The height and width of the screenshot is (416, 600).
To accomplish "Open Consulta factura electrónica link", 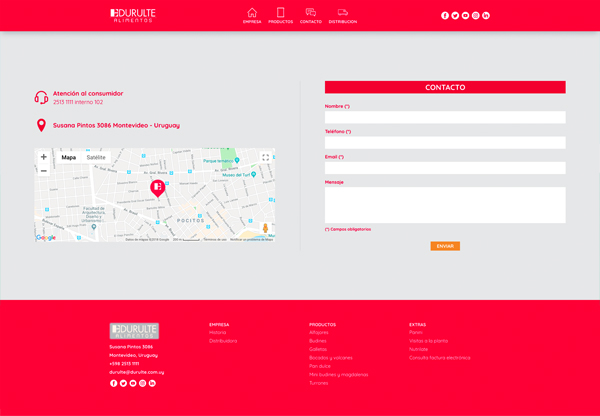I will [x=439, y=357].
